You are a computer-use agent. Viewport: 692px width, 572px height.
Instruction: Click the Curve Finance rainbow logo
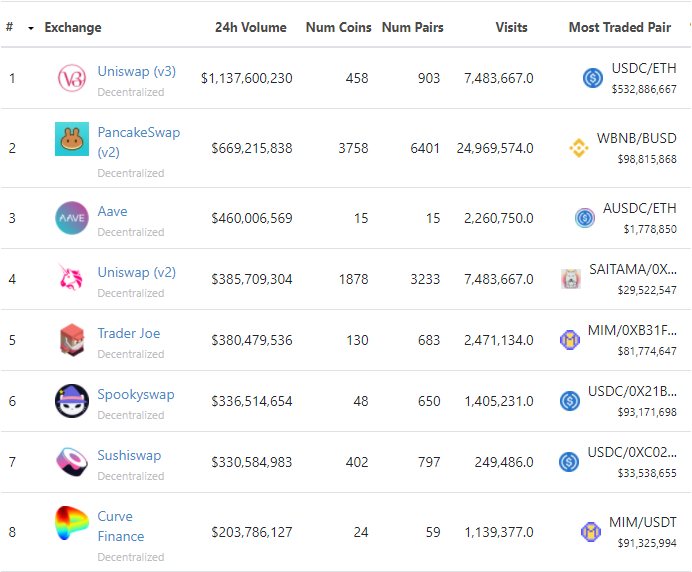click(x=72, y=523)
